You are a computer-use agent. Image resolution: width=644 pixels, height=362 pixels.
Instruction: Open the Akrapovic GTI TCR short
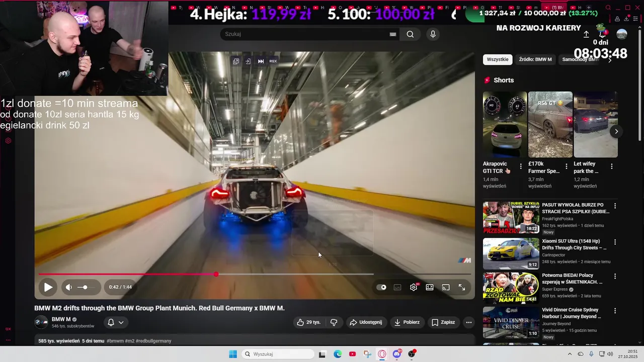point(505,125)
